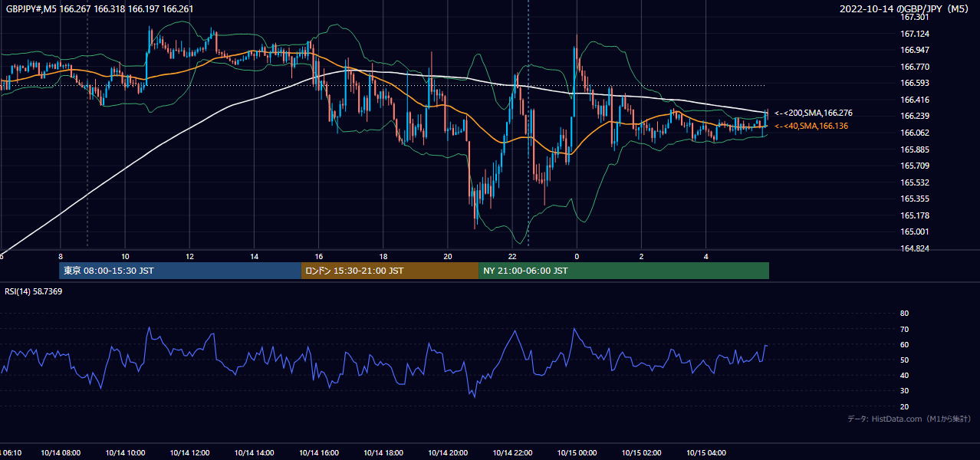The image size is (980, 460).
Task: Click price axis value 167.124
Action: [x=914, y=34]
